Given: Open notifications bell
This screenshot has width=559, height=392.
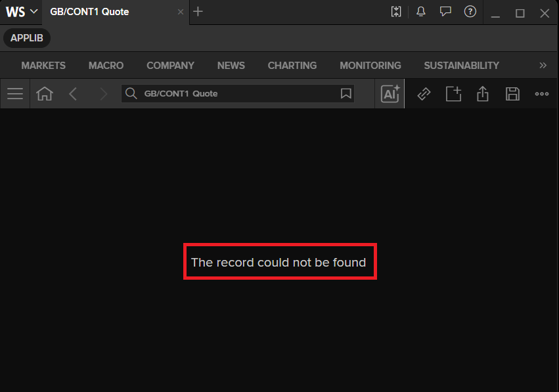Looking at the screenshot, I should (420, 12).
